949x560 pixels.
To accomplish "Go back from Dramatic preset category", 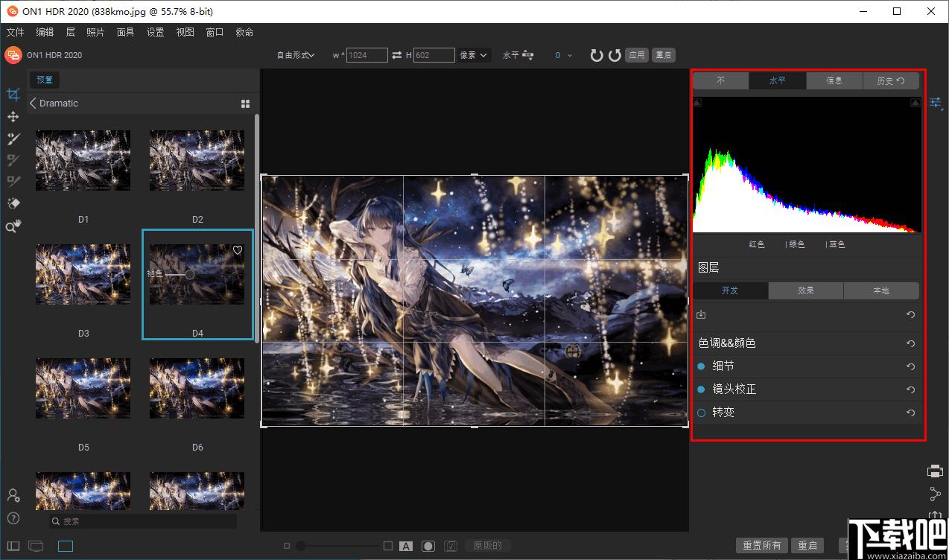I will 33,104.
